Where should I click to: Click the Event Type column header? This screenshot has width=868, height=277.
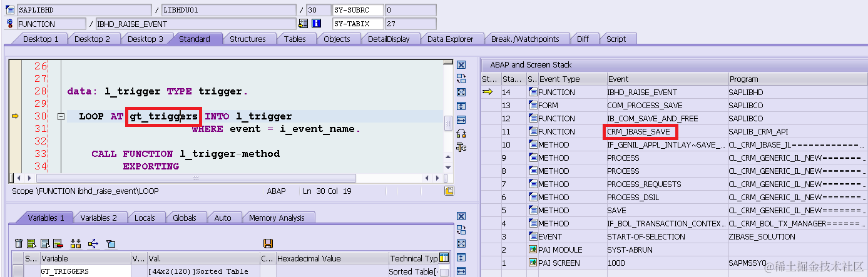(571, 79)
